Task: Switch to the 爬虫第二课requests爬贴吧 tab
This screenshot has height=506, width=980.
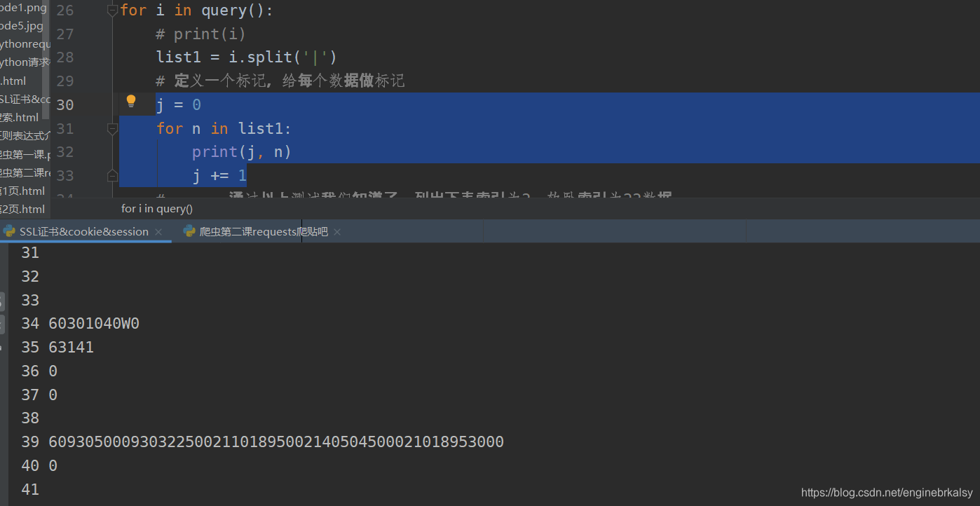Action: click(x=264, y=231)
